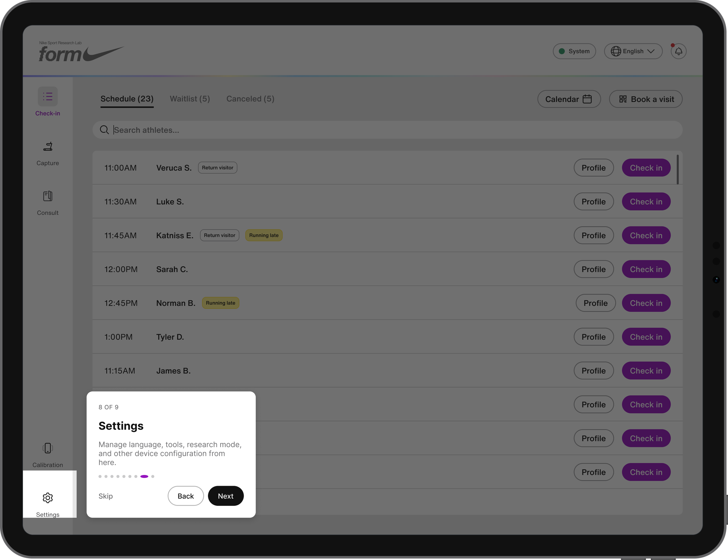Open Katniss E. profile
The width and height of the screenshot is (728, 560).
(x=594, y=235)
